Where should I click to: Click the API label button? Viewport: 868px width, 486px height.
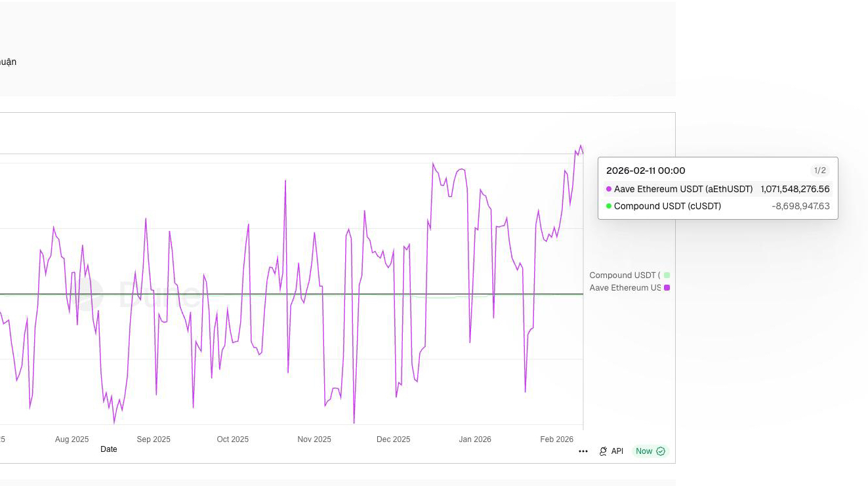(x=617, y=451)
